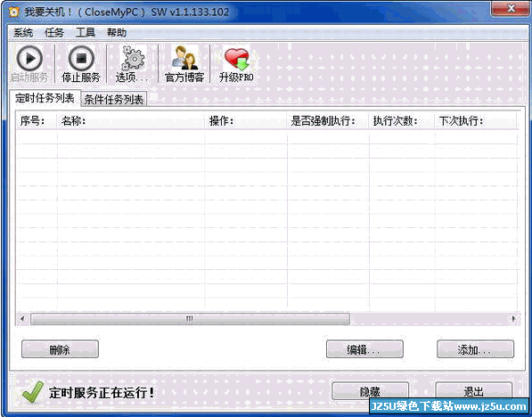Click the 定时服务正在运行 status text
532x417 pixels.
[x=102, y=393]
